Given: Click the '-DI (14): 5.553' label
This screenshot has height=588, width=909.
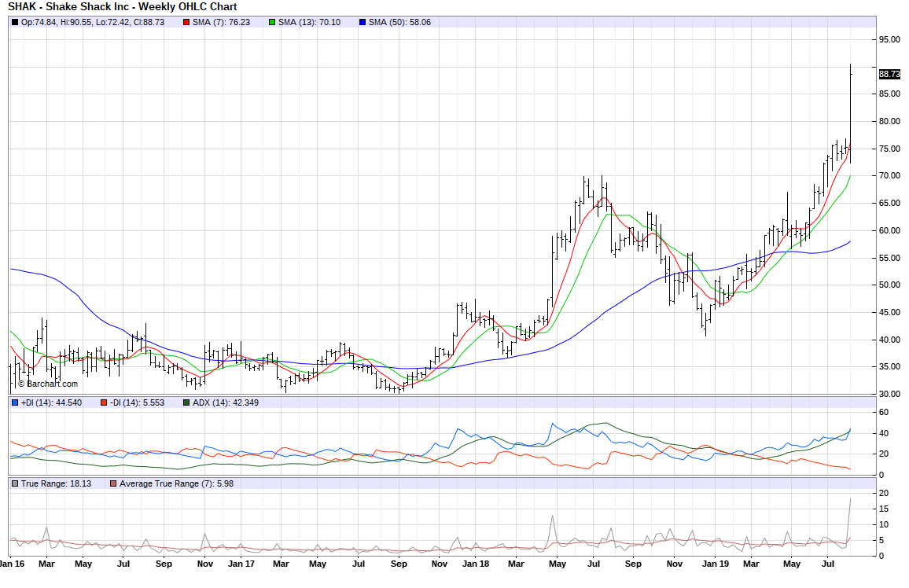Looking at the screenshot, I should point(138,402).
